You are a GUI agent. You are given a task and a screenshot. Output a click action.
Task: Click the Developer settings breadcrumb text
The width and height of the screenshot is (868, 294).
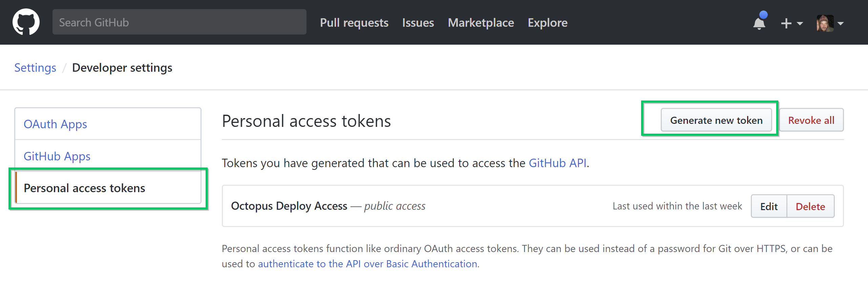[x=122, y=68]
